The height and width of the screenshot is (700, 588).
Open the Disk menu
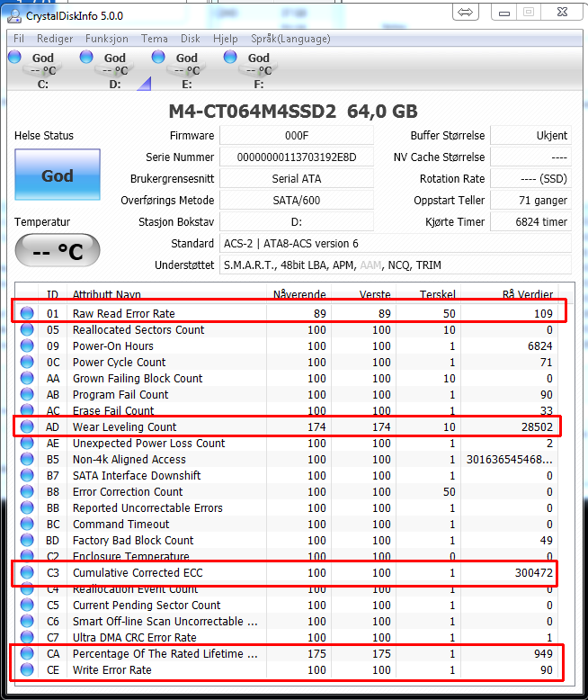190,39
